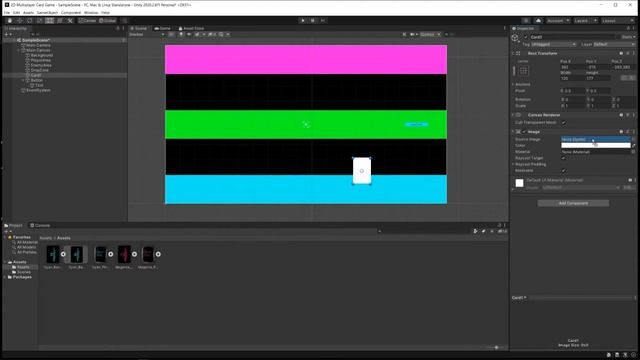
Task: Toggle Raycast Target checkbox
Action: (564, 158)
